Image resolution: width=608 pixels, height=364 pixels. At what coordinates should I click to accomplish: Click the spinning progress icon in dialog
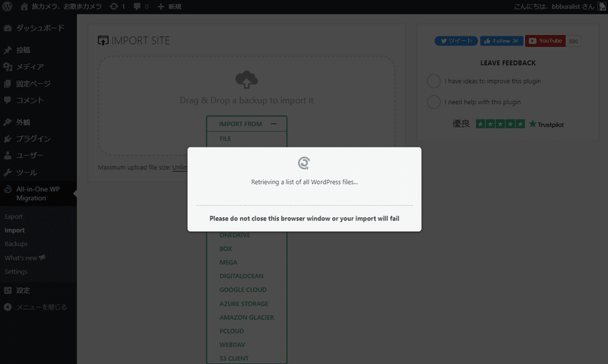pos(304,163)
